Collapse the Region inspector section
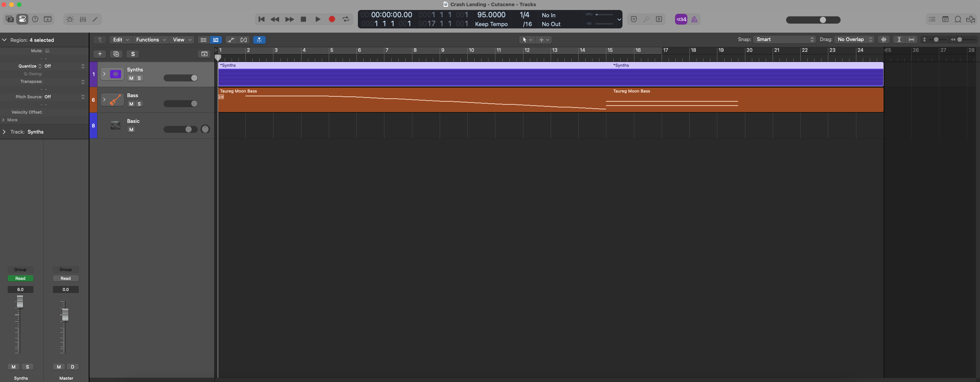The width and height of the screenshot is (980, 382). 4,40
